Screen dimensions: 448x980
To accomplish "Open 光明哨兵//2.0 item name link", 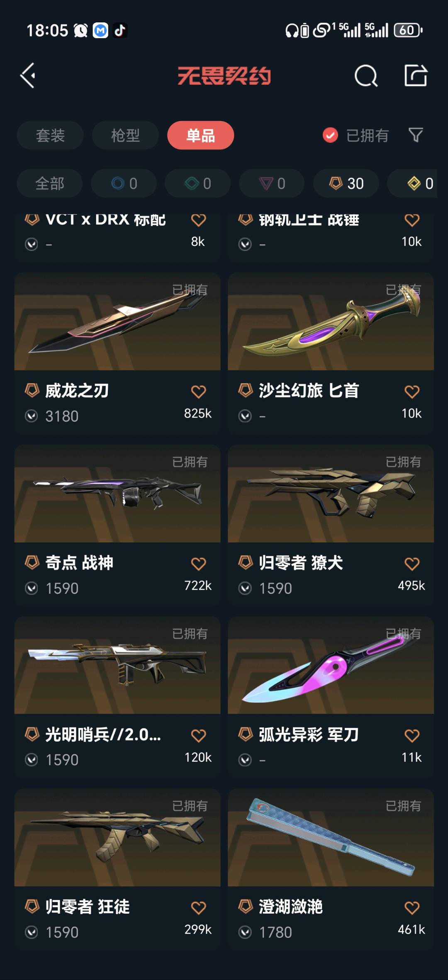I will pos(103,734).
